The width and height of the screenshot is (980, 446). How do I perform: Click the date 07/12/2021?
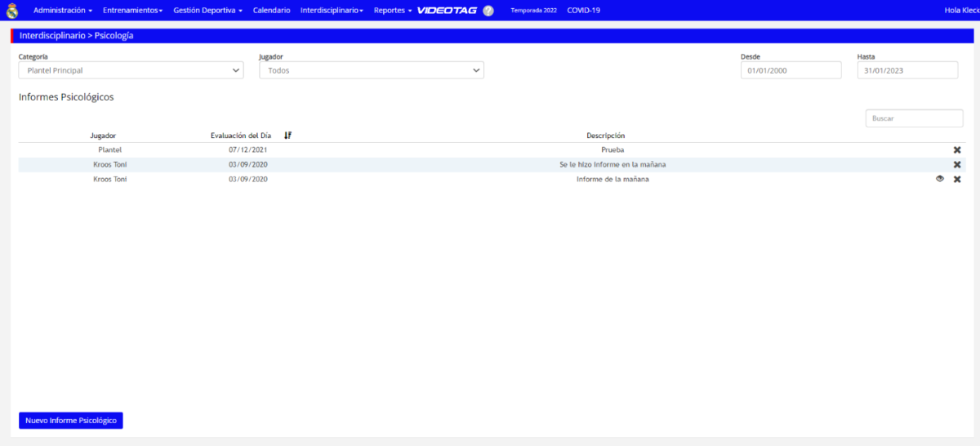point(248,150)
